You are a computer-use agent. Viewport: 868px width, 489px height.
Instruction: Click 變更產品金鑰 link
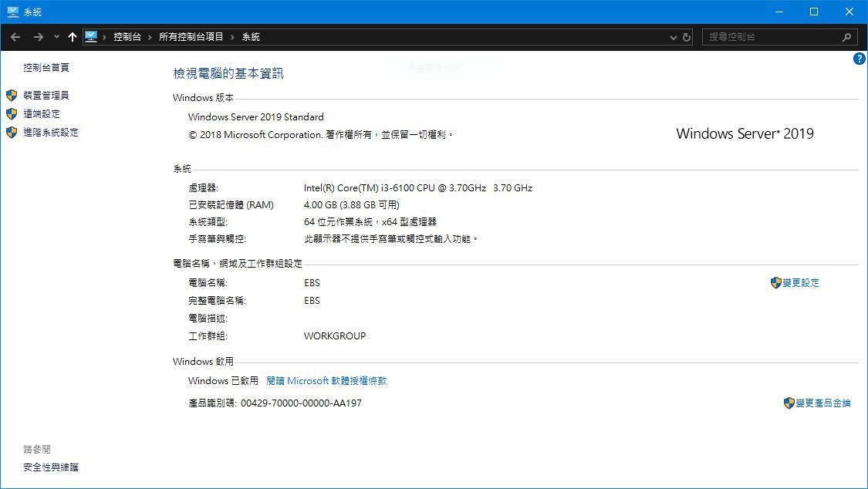[x=823, y=403]
